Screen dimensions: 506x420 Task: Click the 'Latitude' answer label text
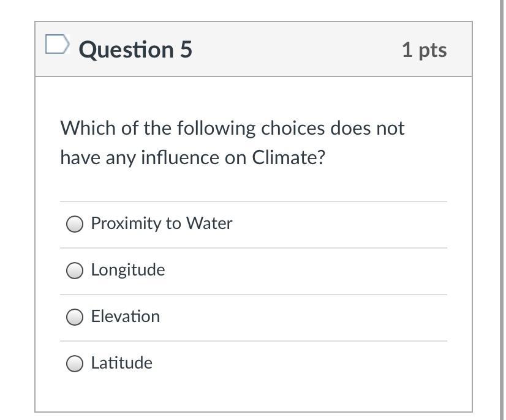coord(121,363)
